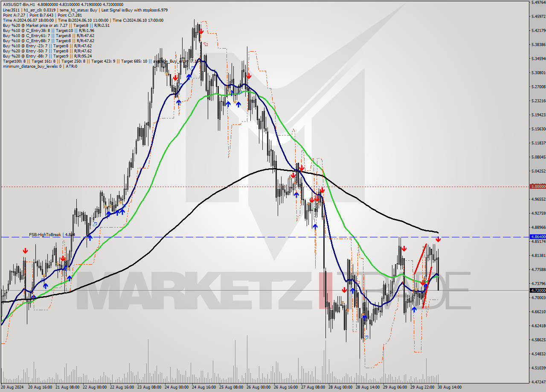546x392 pixels.
Task: Click the 5.2700 price axis label
Action: point(538,87)
